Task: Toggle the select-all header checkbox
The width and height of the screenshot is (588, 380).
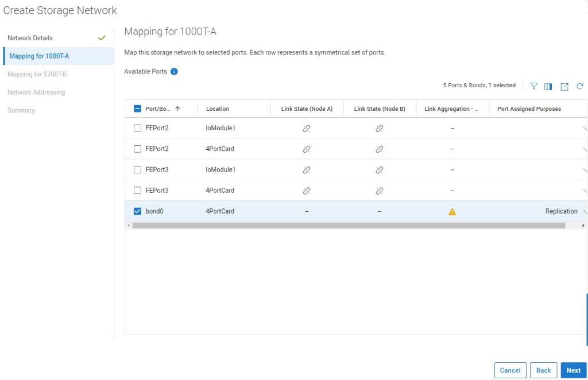Action: click(x=137, y=109)
